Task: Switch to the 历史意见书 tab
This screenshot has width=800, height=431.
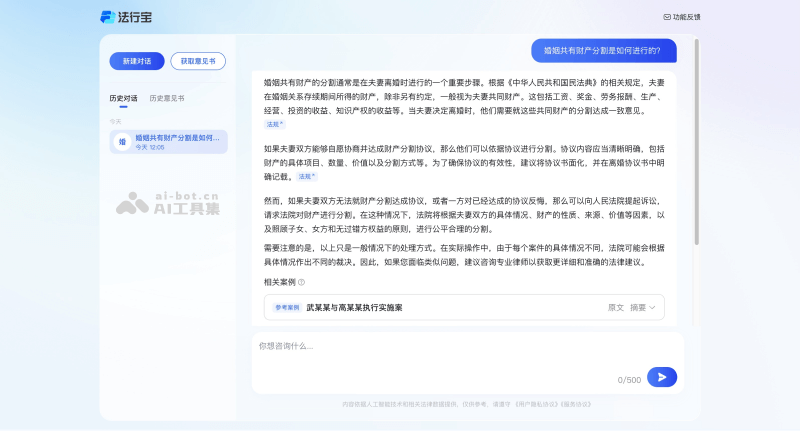Action: coord(166,98)
